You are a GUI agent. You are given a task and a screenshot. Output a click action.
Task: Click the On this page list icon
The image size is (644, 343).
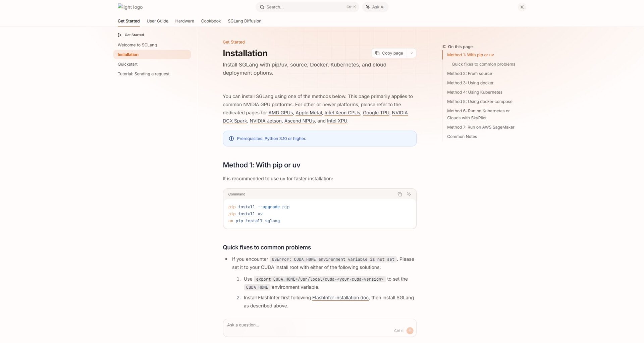coord(444,47)
